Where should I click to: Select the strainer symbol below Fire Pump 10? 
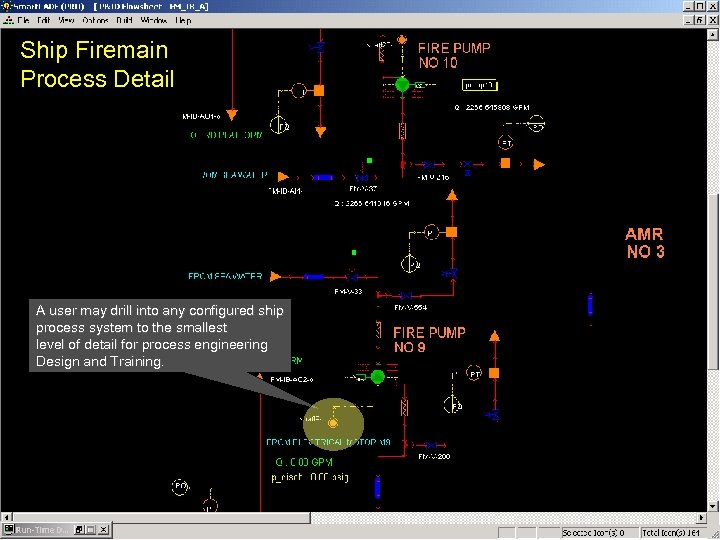pos(403,131)
